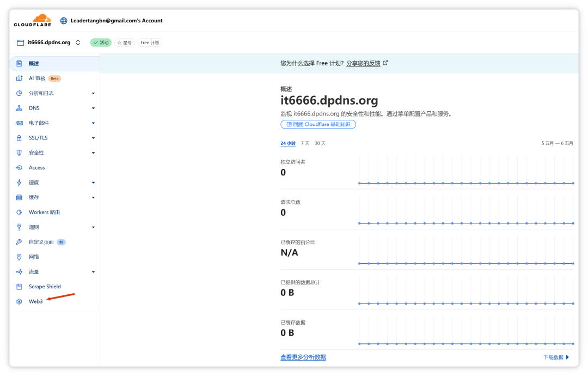Expand the 规则 submenu arrow
Viewport: 588px width, 376px height.
coord(94,227)
